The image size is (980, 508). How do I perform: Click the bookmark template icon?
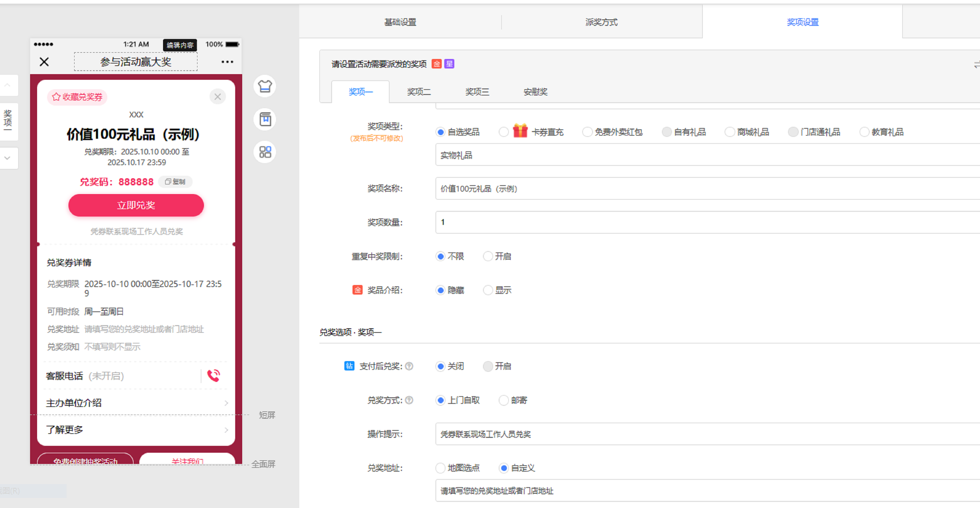click(265, 119)
